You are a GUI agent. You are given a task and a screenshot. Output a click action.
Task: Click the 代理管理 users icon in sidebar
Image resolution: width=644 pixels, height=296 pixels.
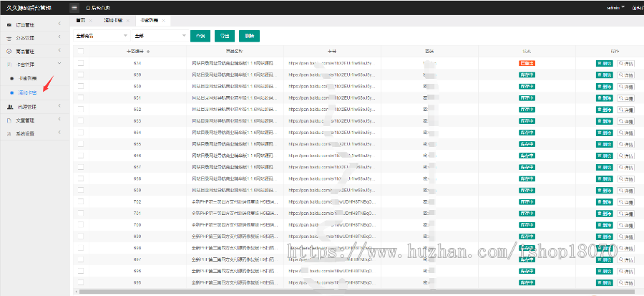click(9, 106)
